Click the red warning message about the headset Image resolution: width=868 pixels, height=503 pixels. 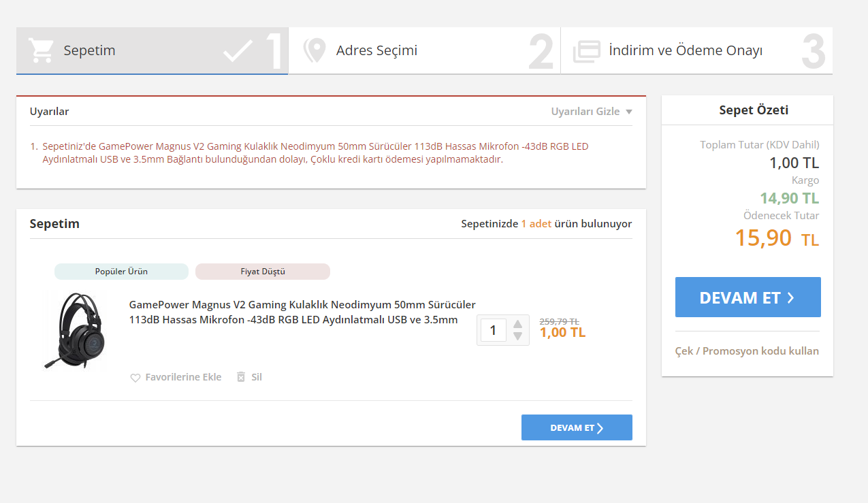tap(315, 153)
